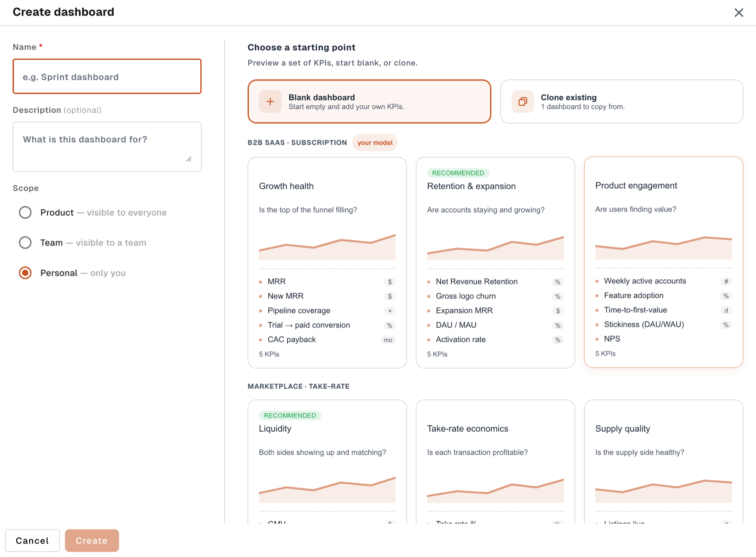Click the Activation rate KPI
The width and height of the screenshot is (756, 557).
pyautogui.click(x=495, y=340)
